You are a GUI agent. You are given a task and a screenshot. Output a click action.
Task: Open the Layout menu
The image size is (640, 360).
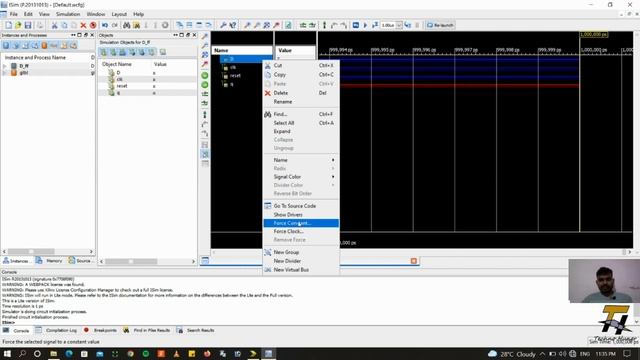tap(119, 14)
